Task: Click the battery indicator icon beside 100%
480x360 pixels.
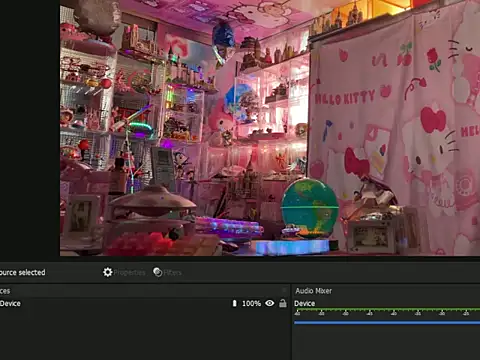Action: pos(235,303)
